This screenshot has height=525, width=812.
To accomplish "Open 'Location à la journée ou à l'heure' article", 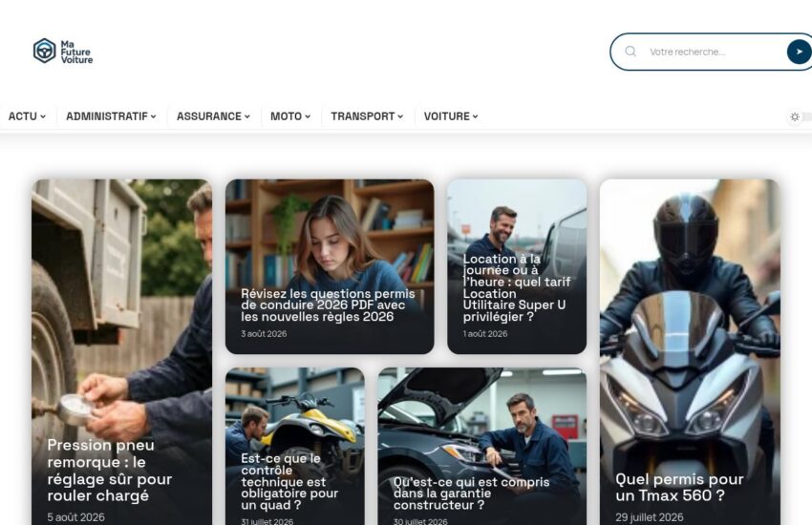I will tap(516, 287).
